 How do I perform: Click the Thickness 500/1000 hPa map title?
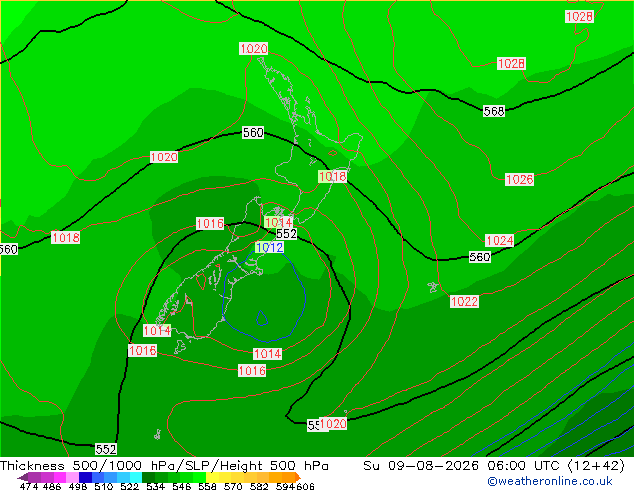click(164, 466)
